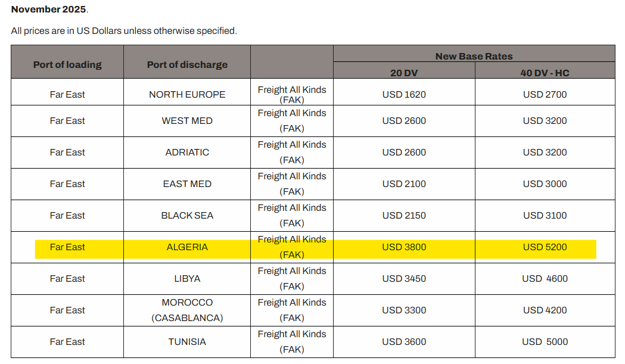The image size is (625, 364).
Task: Click the "All prices are in US Dollars" note
Action: click(x=124, y=30)
